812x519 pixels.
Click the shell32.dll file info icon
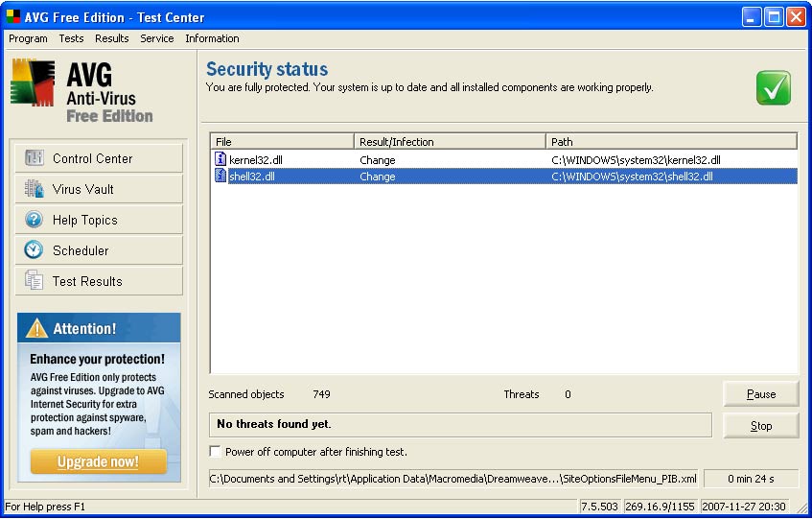220,176
